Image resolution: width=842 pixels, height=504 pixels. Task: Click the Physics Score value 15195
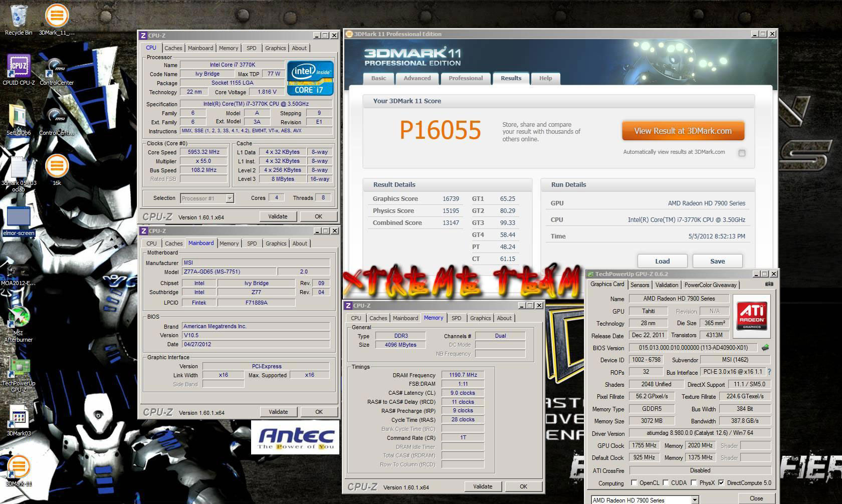[451, 211]
